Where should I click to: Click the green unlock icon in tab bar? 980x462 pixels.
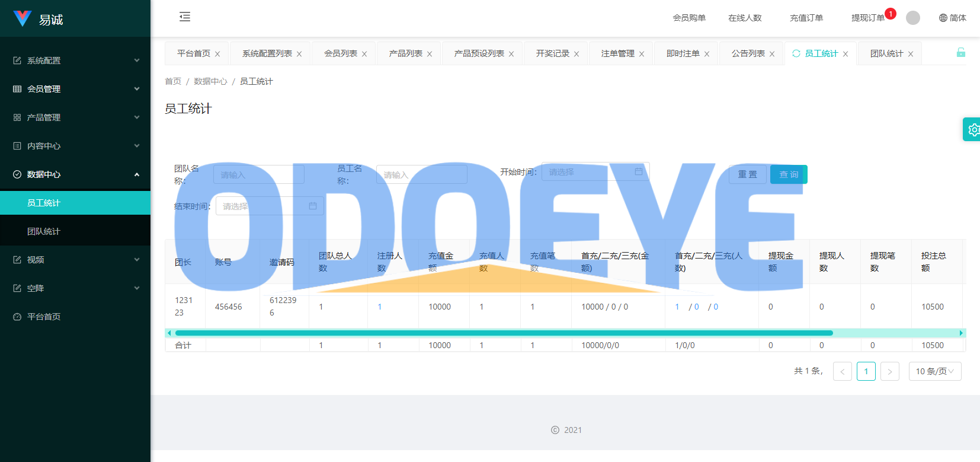click(961, 52)
